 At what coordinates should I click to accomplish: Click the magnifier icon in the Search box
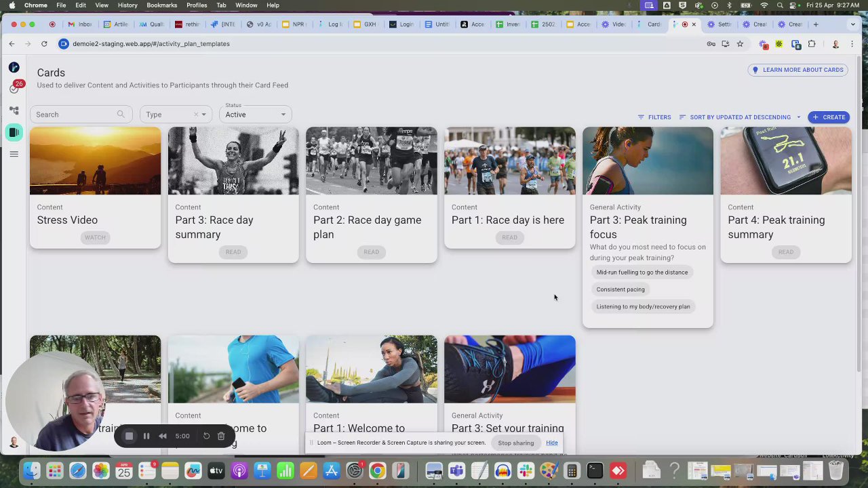pos(121,115)
